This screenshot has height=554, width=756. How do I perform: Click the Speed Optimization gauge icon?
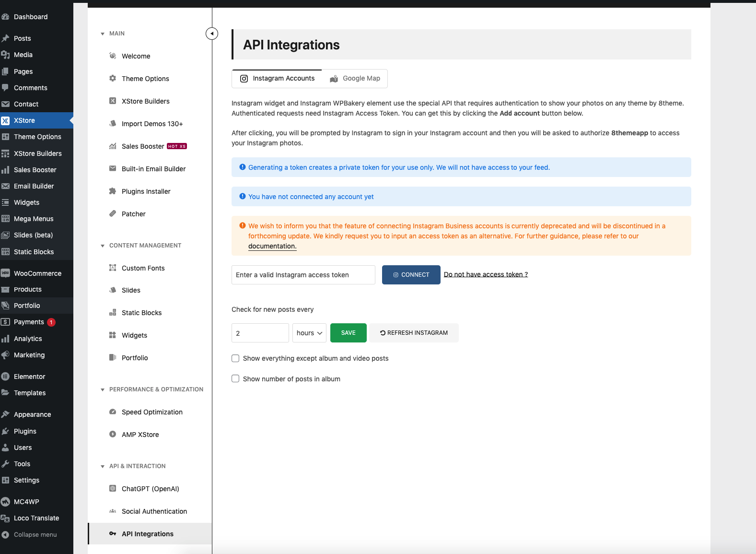(x=113, y=412)
